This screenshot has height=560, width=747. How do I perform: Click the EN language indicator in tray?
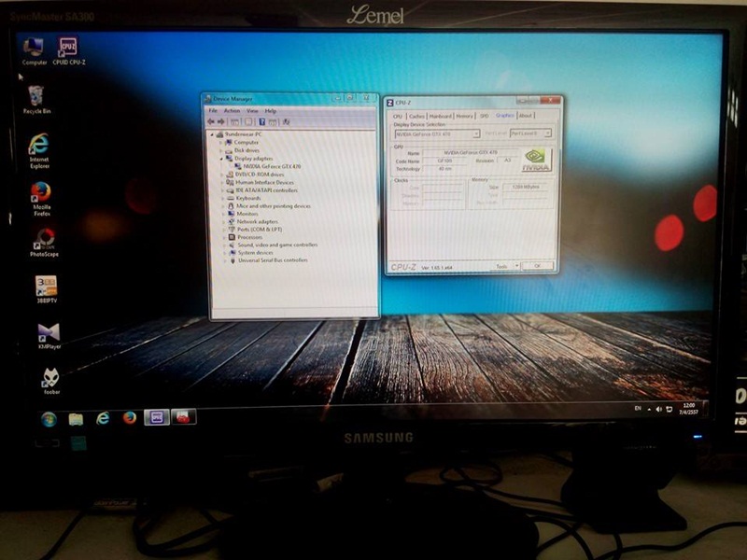638,409
